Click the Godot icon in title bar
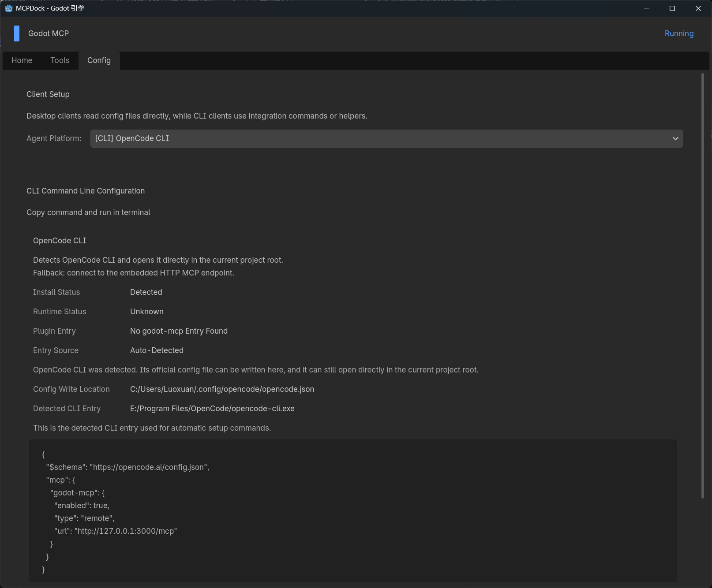The image size is (712, 588). click(x=8, y=8)
